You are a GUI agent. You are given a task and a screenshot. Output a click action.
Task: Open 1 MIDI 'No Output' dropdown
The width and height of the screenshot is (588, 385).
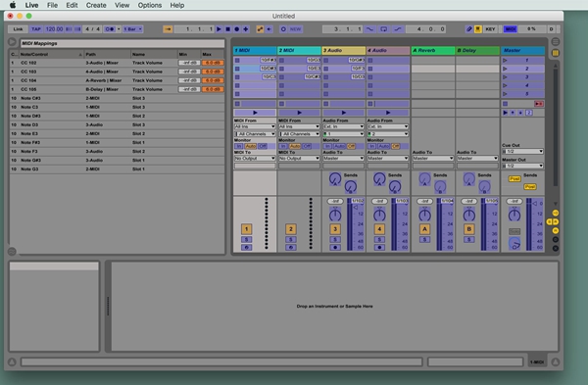[x=255, y=158]
